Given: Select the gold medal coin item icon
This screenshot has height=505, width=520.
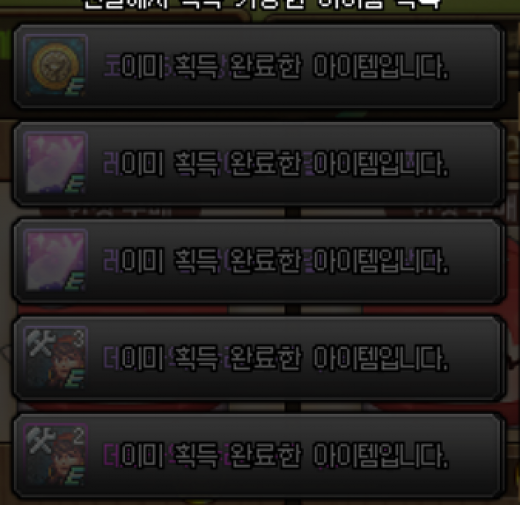Looking at the screenshot, I should (56, 66).
